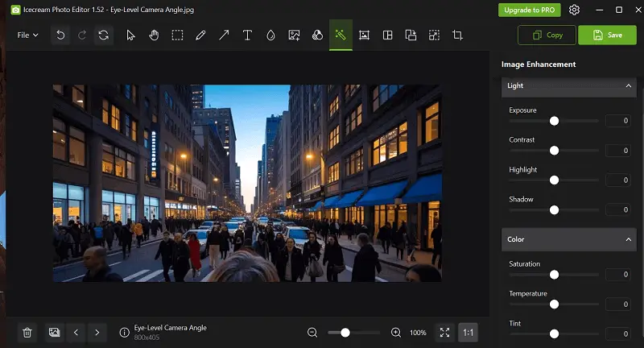The height and width of the screenshot is (348, 644).
Task: Focus the Contrast value field
Action: point(617,151)
